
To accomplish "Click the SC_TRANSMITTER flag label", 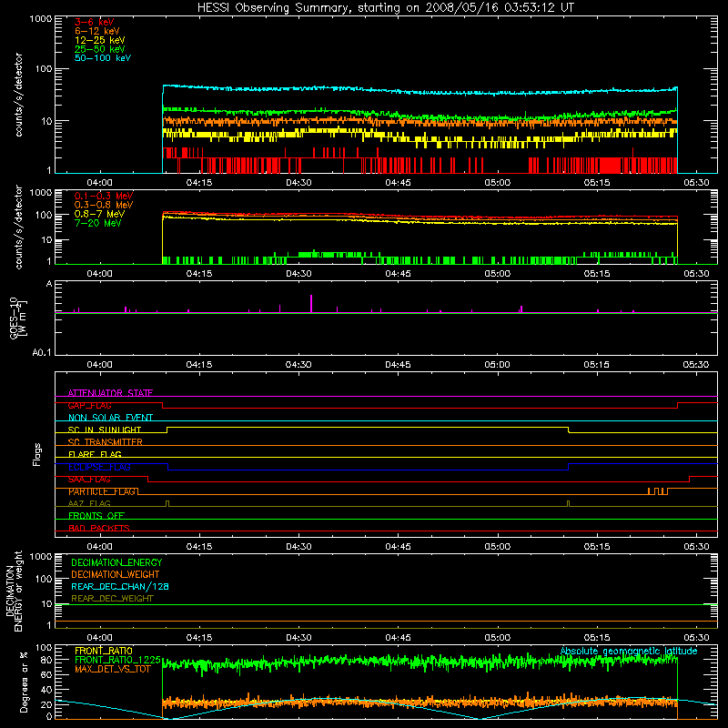I will pos(106,442).
